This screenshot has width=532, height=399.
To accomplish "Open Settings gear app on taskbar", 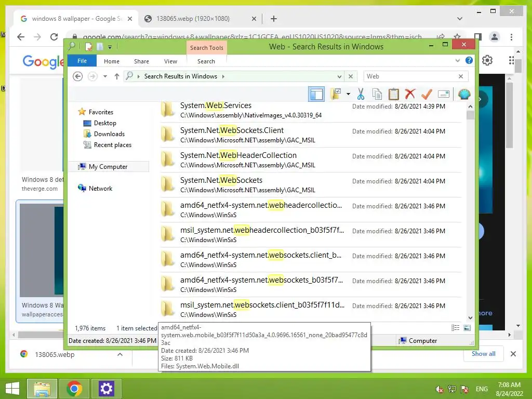I will [x=106, y=389].
